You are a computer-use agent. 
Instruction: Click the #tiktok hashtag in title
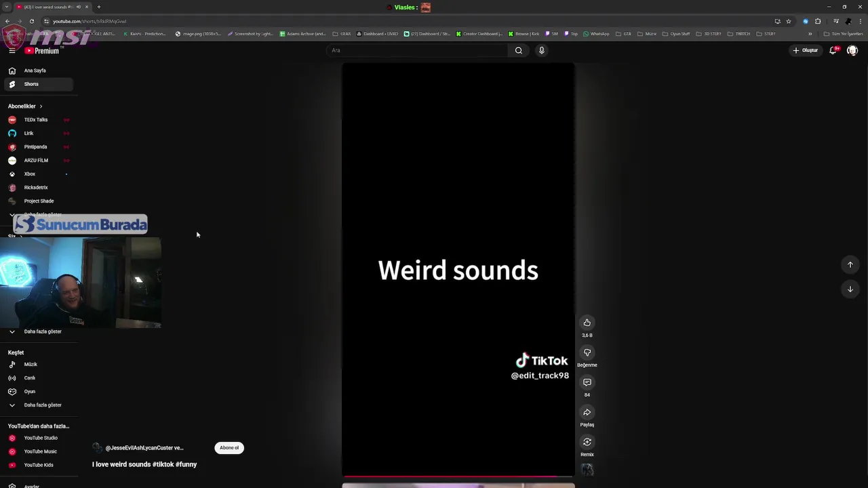(163, 464)
